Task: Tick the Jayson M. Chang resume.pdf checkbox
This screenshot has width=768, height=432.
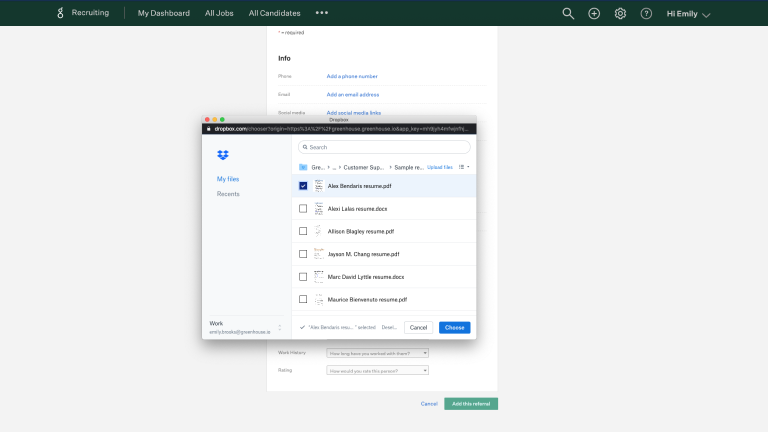Action: (x=303, y=254)
